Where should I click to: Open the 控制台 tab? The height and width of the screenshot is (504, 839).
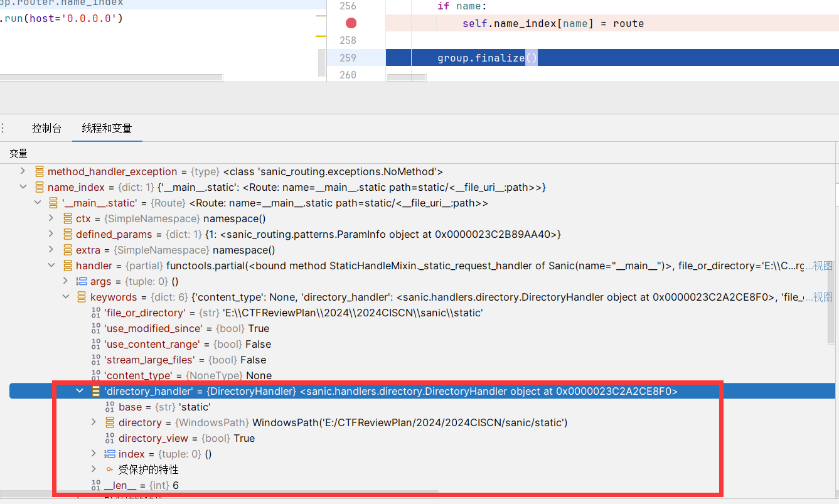coord(47,128)
